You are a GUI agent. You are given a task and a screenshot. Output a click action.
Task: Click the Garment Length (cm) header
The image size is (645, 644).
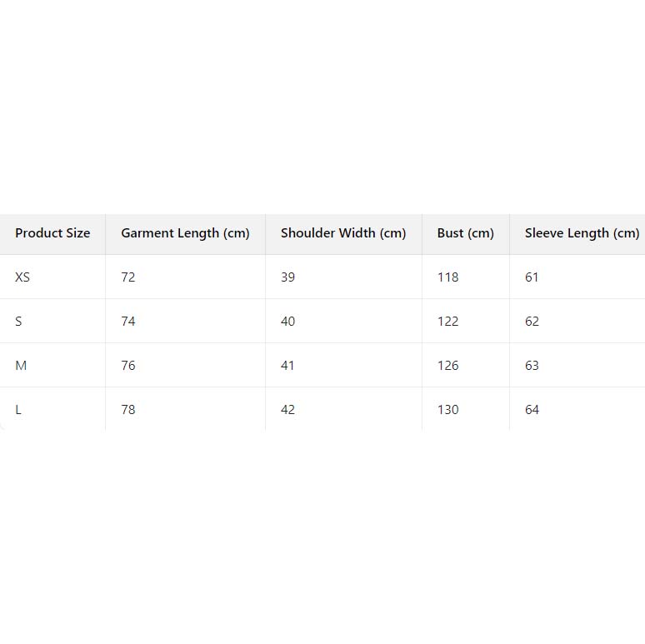[x=185, y=233]
